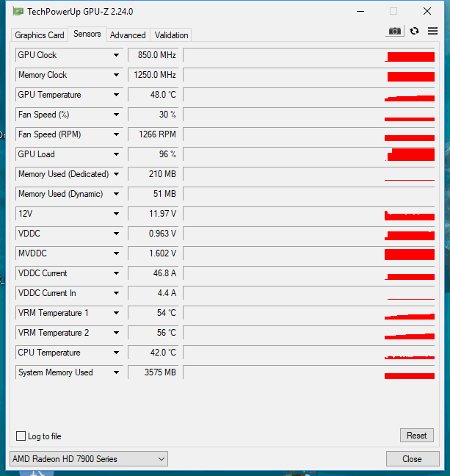This screenshot has width=450, height=476.
Task: Open the AMD Radeon HD 7900 Series selector
Action: pos(89,459)
